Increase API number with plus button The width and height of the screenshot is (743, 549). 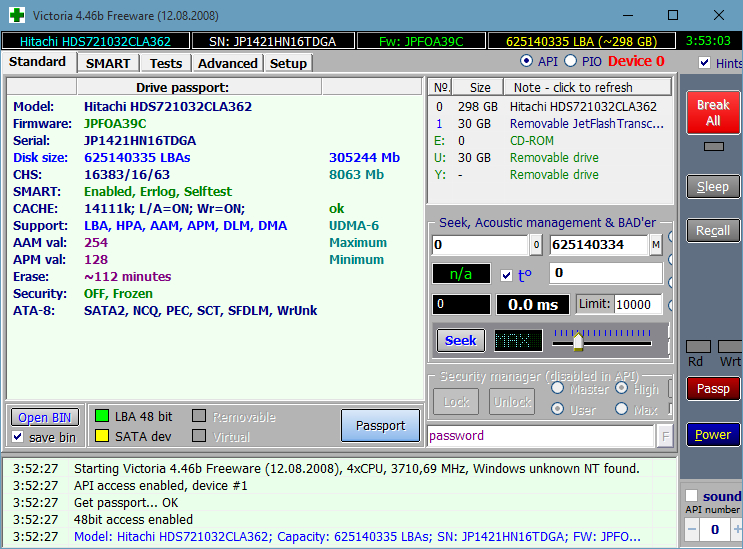click(737, 529)
